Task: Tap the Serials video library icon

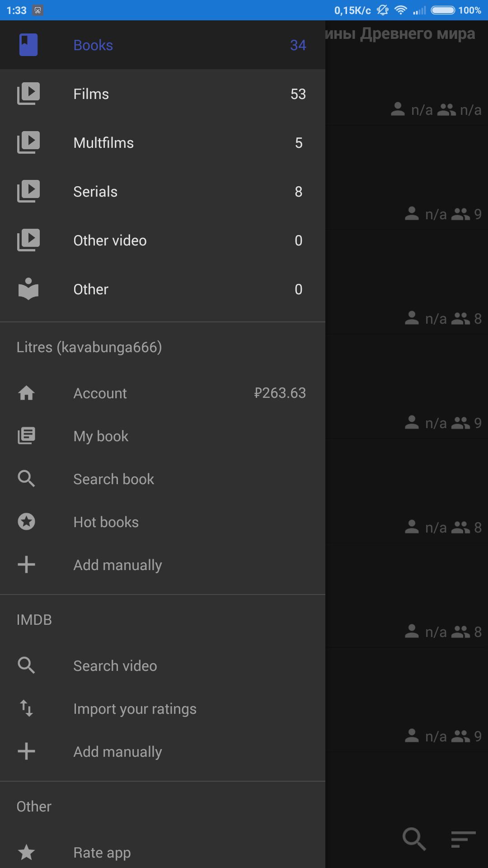Action: [x=28, y=192]
